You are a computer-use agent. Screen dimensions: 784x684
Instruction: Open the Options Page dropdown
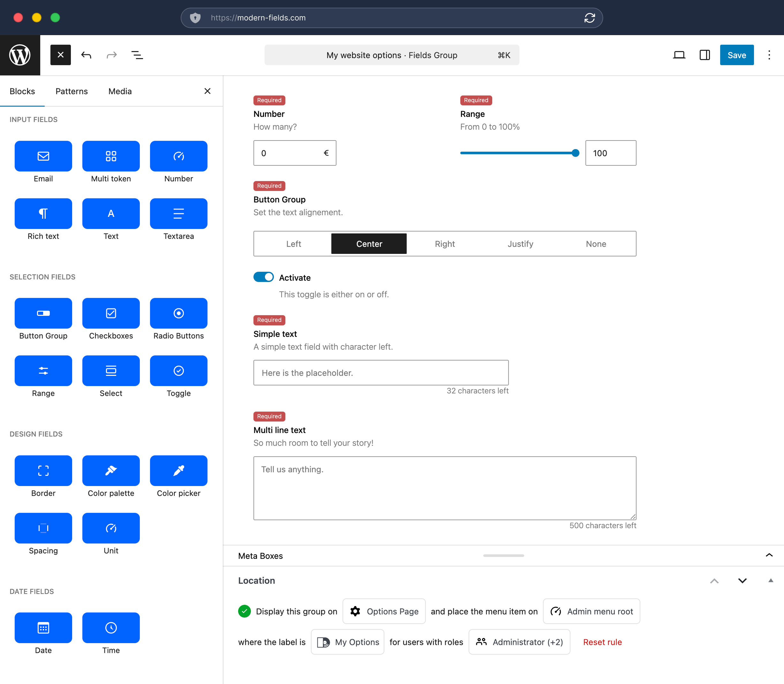384,611
